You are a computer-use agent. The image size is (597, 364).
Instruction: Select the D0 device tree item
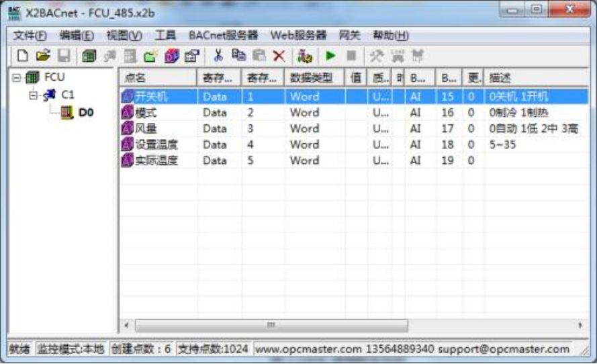point(86,112)
